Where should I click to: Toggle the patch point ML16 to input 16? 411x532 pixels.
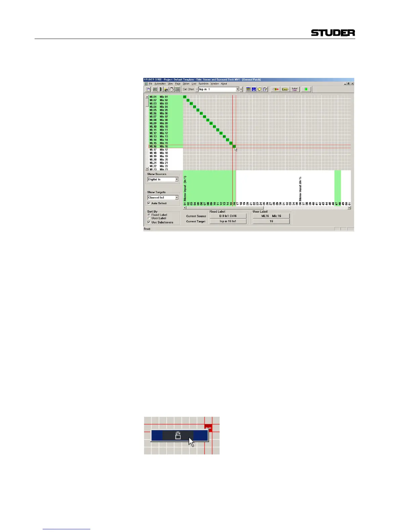[x=234, y=146]
